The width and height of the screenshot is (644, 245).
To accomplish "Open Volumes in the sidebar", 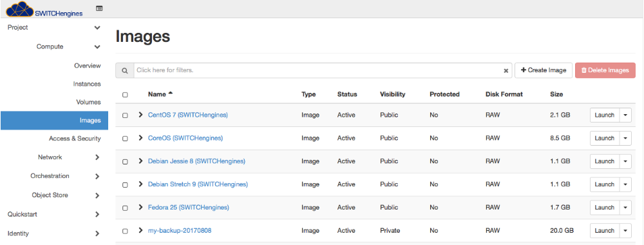I will point(88,102).
